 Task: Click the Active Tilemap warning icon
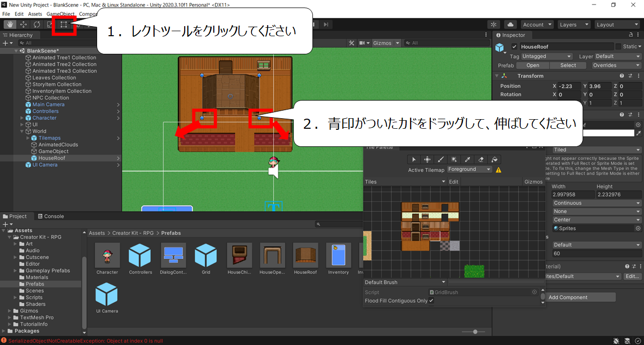pyautogui.click(x=499, y=170)
